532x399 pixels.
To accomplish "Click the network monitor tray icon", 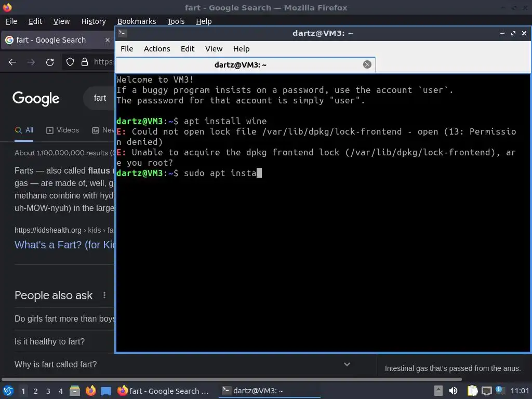I will (x=486, y=391).
